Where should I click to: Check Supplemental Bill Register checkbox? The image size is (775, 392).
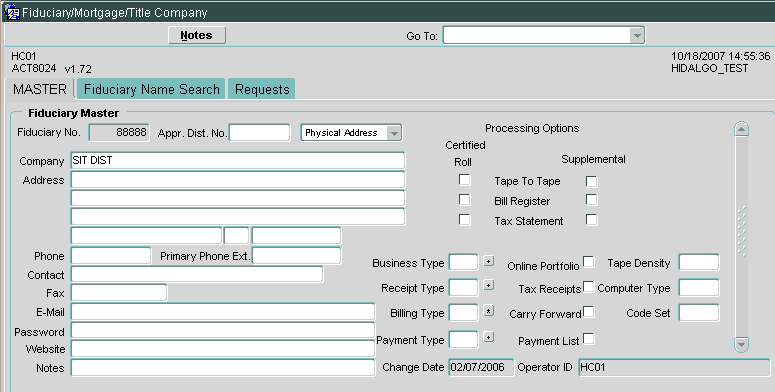coord(592,200)
